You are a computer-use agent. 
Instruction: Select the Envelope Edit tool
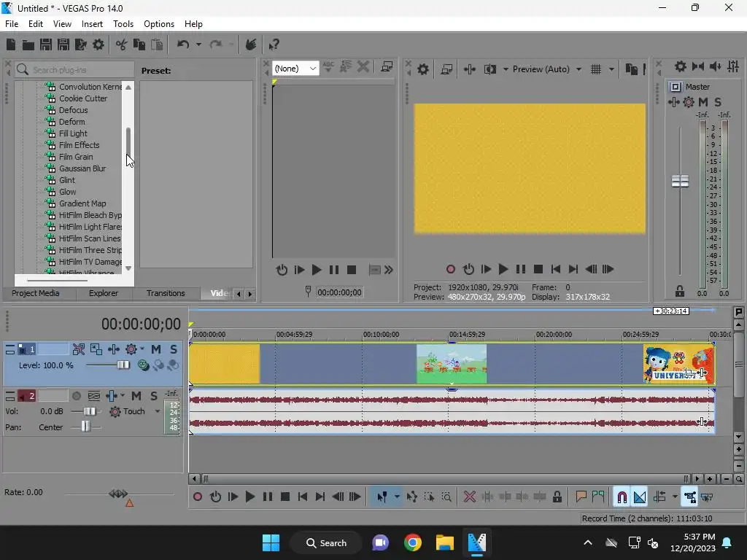coord(411,497)
